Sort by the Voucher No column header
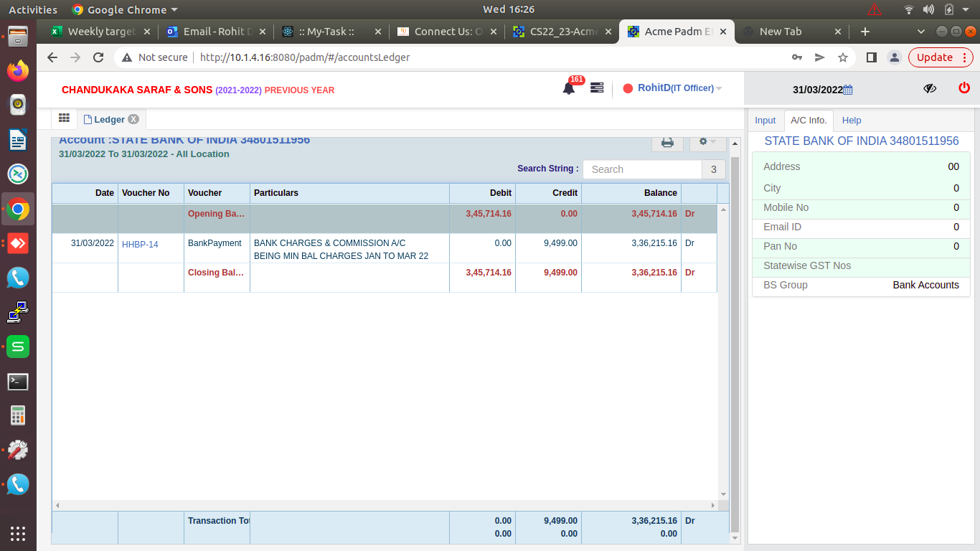980x551 pixels. [151, 193]
